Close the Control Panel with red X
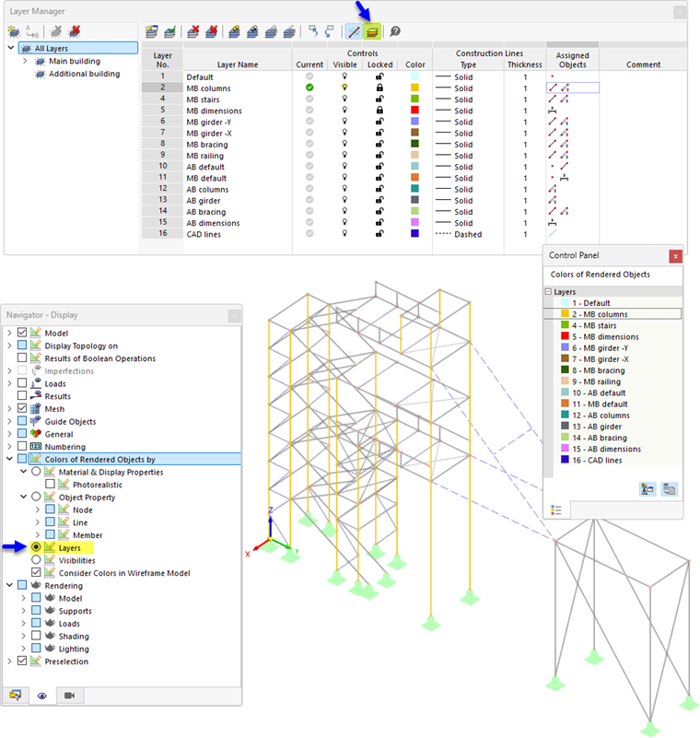This screenshot has width=700, height=738. (x=675, y=256)
